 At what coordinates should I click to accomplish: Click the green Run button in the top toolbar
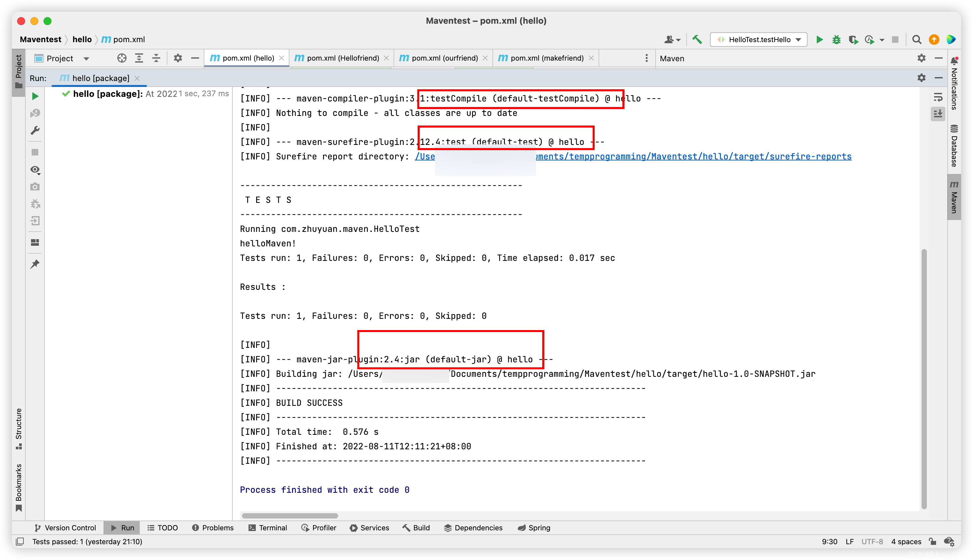click(x=819, y=40)
